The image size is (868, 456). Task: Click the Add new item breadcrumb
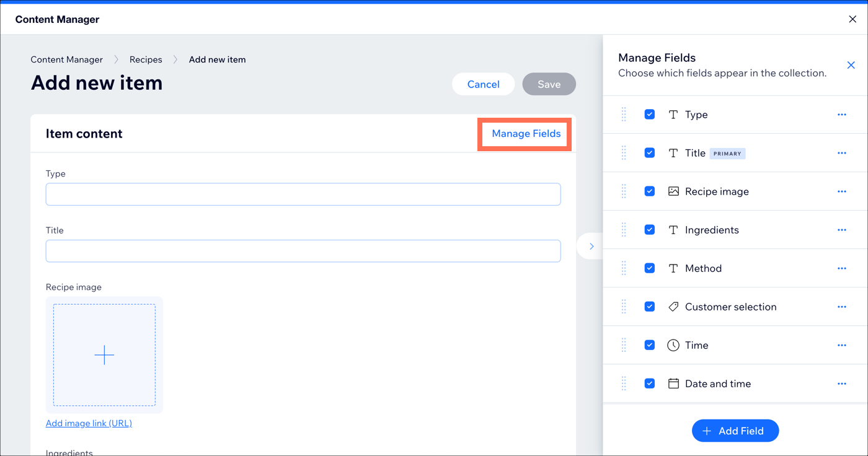coord(218,59)
